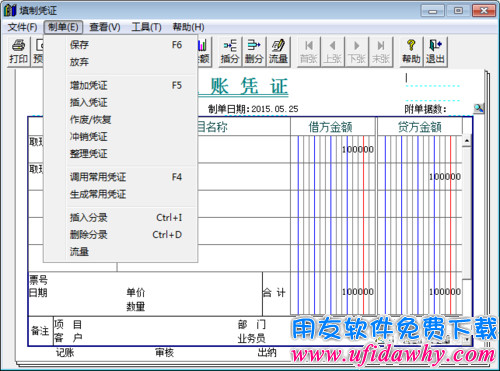This screenshot has height=371, width=500.
Task: Click the 退出 exit toolbar icon
Action: 435,52
